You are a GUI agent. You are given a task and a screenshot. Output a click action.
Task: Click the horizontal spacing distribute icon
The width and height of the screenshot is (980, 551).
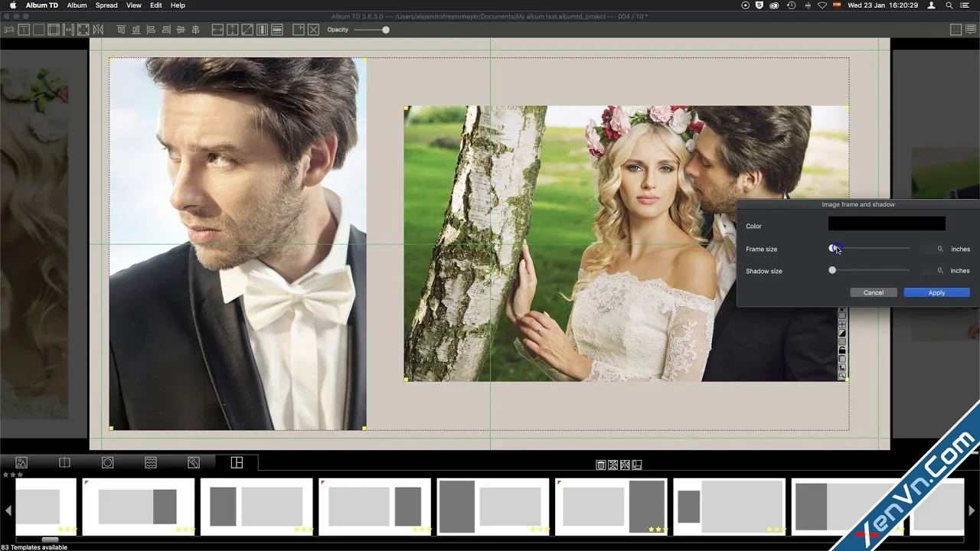(x=68, y=30)
